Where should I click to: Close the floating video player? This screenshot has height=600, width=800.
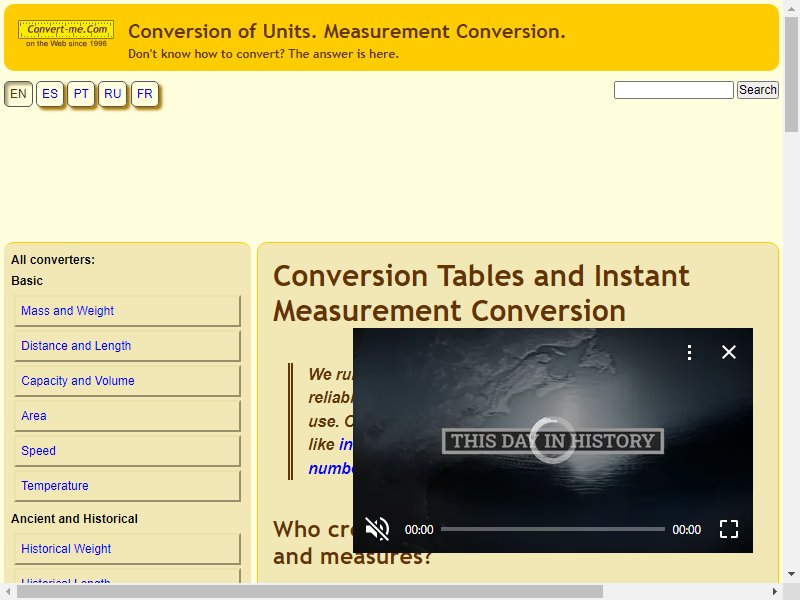[729, 352]
